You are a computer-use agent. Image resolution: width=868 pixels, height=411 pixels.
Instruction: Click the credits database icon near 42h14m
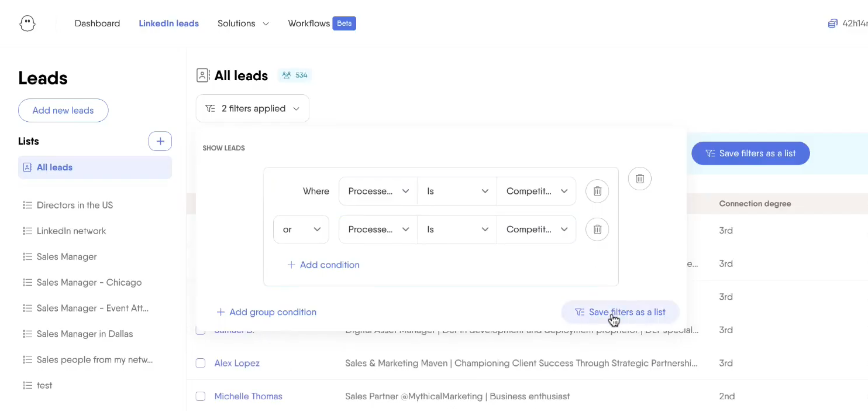coord(832,23)
